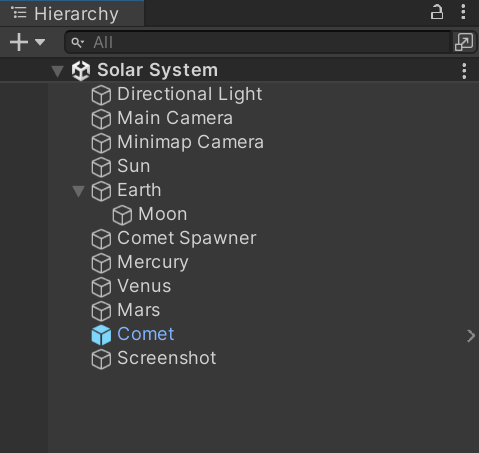This screenshot has height=453, width=479.
Task: Select the Directional Light object
Action: (x=189, y=94)
